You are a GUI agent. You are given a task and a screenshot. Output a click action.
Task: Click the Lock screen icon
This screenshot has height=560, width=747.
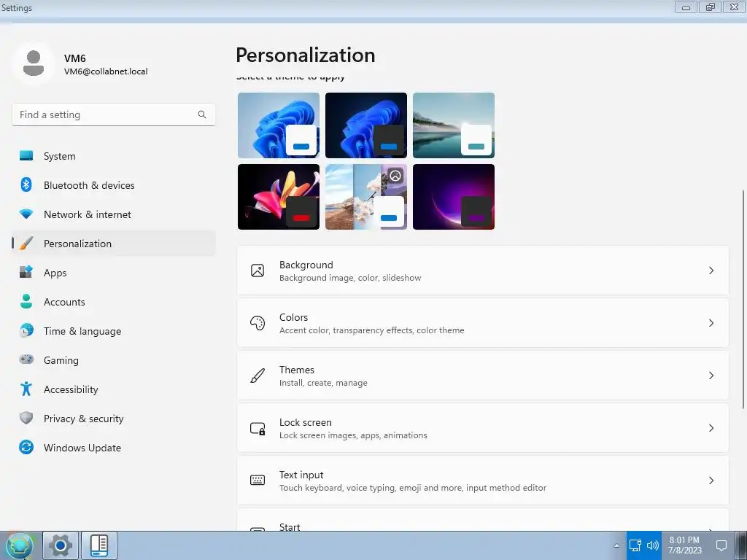[258, 428]
